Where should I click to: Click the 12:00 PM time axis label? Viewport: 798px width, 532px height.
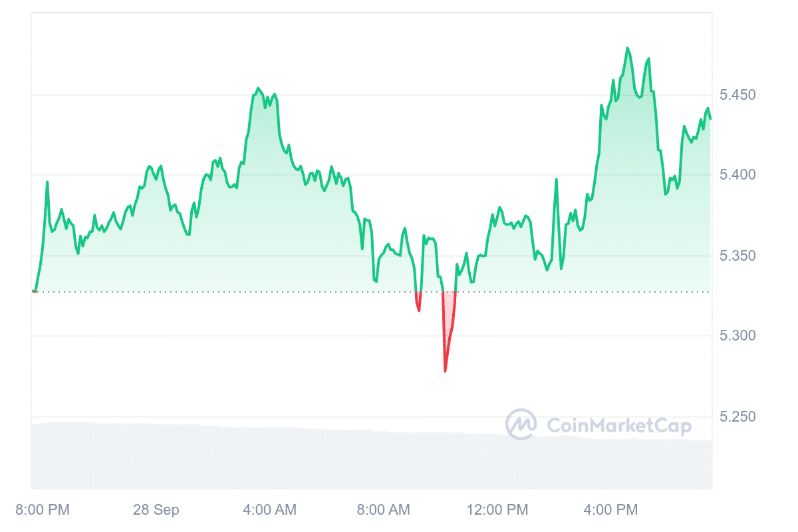pos(497,510)
